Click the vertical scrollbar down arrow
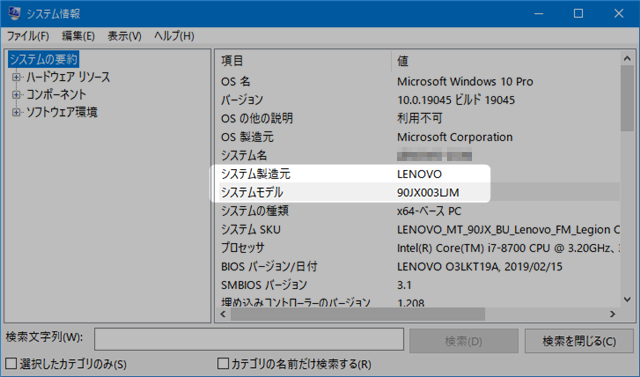Image resolution: width=640 pixels, height=377 pixels. click(627, 299)
